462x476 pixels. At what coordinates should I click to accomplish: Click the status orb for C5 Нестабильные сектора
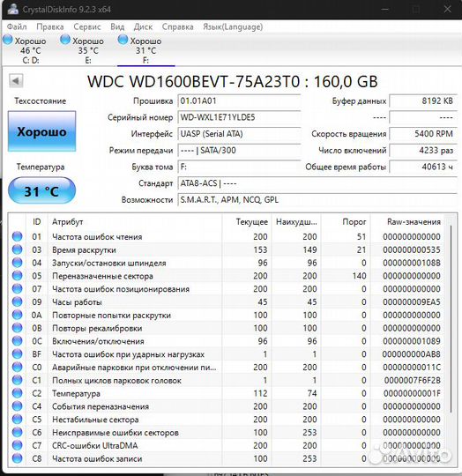tap(18, 420)
